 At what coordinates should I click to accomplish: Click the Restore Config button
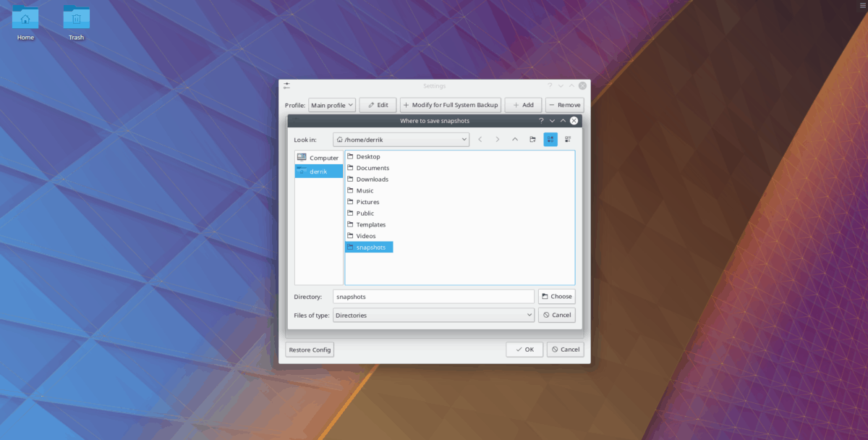(309, 350)
